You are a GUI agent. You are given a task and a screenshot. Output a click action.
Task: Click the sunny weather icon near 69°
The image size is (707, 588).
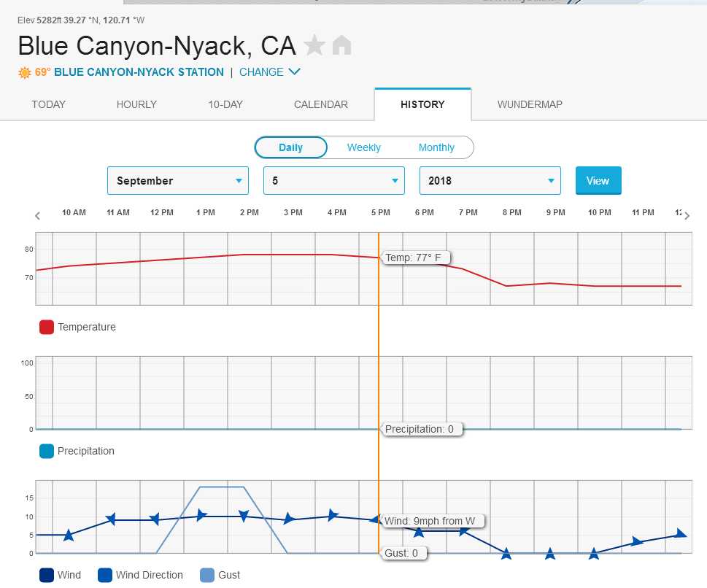click(x=25, y=73)
